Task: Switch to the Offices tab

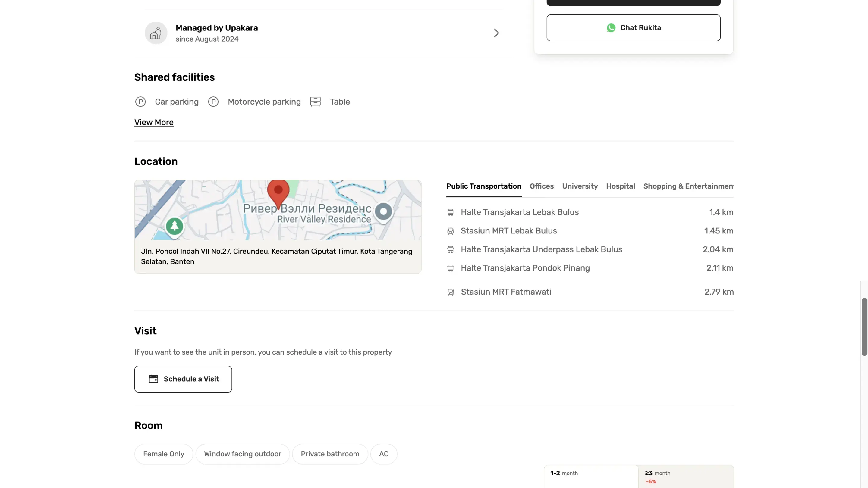Action: coord(542,186)
